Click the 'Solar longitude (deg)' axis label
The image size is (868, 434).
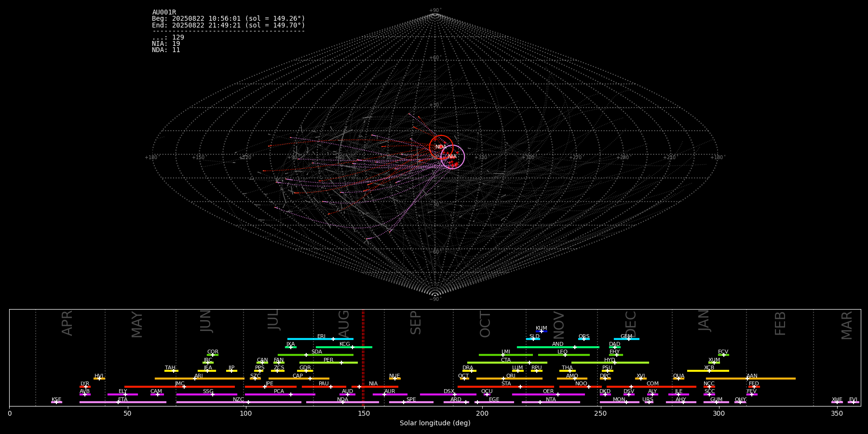click(435, 423)
